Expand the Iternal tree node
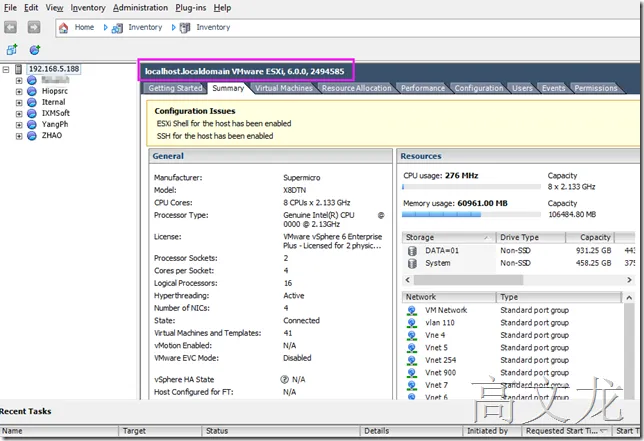644x441 pixels. pyautogui.click(x=19, y=103)
